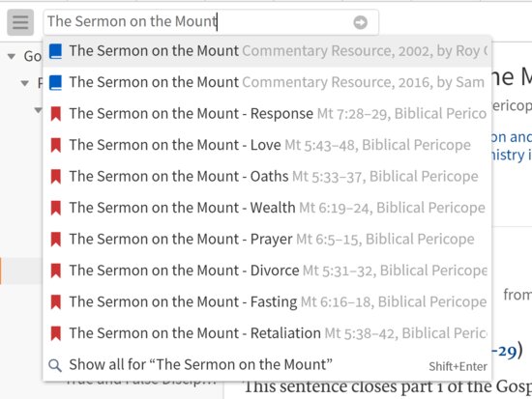Select the highlighted sidebar tree row

tap(21, 271)
